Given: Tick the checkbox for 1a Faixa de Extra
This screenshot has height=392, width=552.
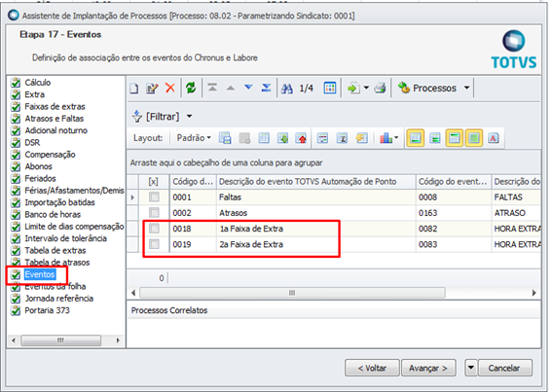Looking at the screenshot, I should (154, 229).
